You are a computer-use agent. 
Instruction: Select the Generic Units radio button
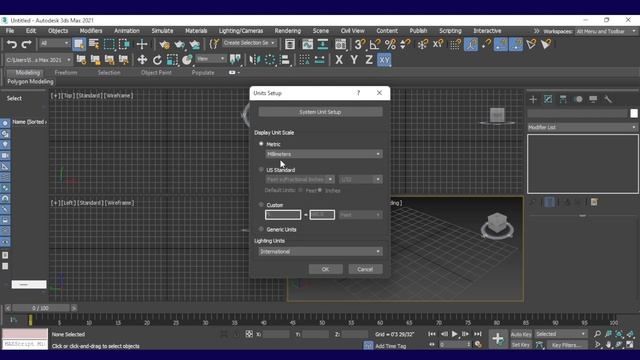261,229
